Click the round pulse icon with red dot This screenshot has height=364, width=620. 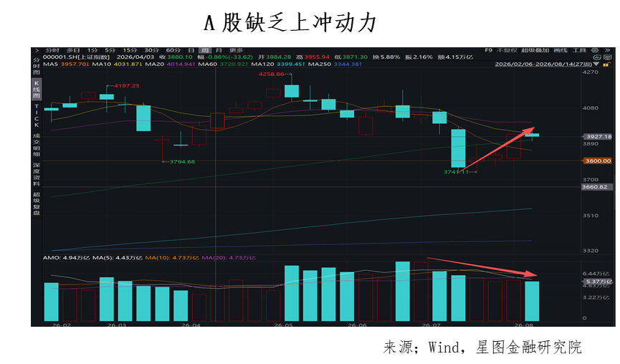(597, 57)
